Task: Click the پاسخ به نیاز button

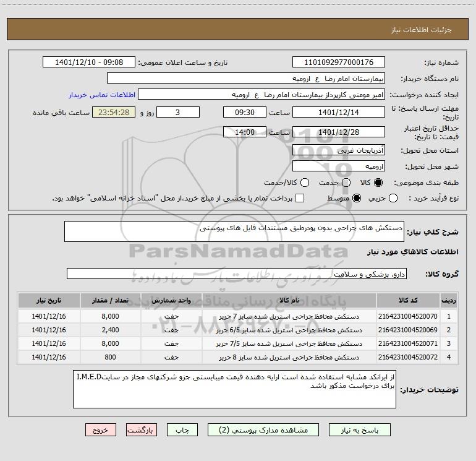Action: pos(360,430)
